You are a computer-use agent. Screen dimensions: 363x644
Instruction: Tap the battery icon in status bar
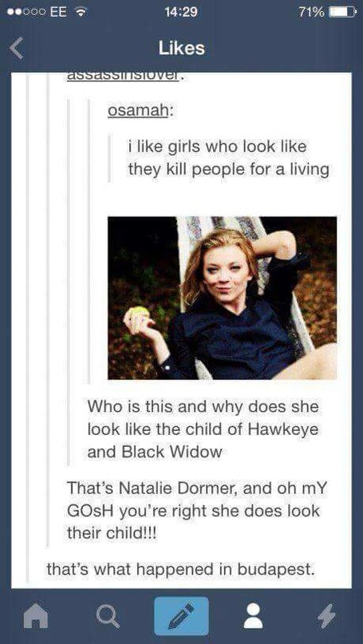[342, 12]
